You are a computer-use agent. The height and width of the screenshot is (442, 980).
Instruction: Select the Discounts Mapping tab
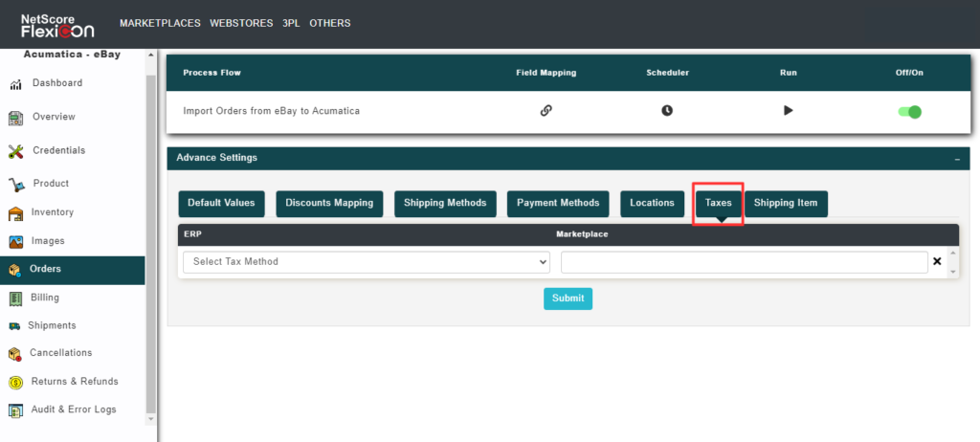tap(330, 203)
